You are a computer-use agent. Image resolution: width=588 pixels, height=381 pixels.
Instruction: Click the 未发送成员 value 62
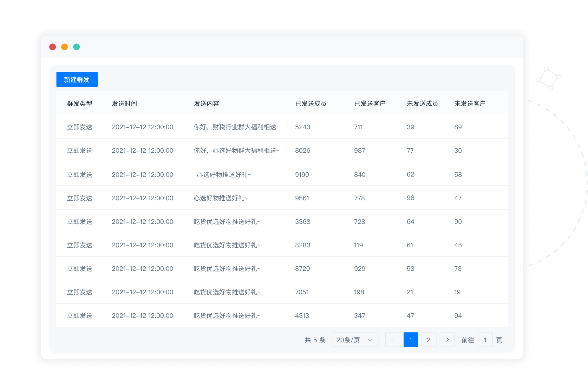(410, 174)
